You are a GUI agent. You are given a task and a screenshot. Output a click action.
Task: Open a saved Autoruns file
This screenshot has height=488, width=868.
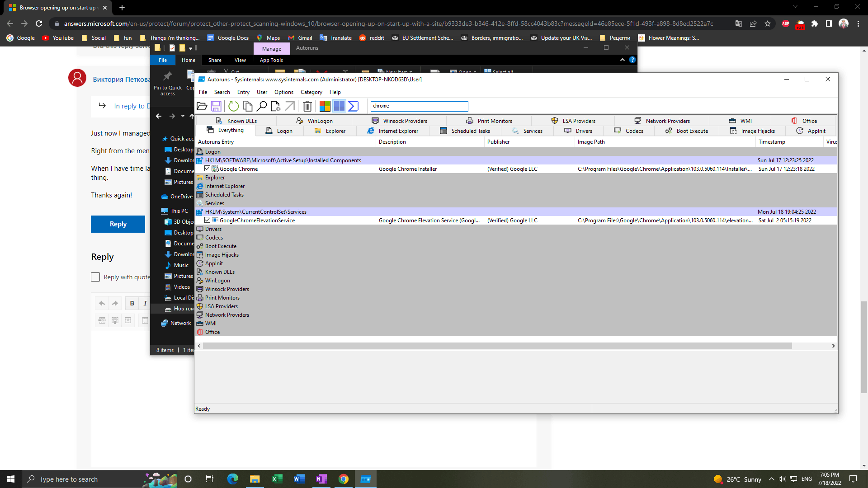(x=202, y=106)
